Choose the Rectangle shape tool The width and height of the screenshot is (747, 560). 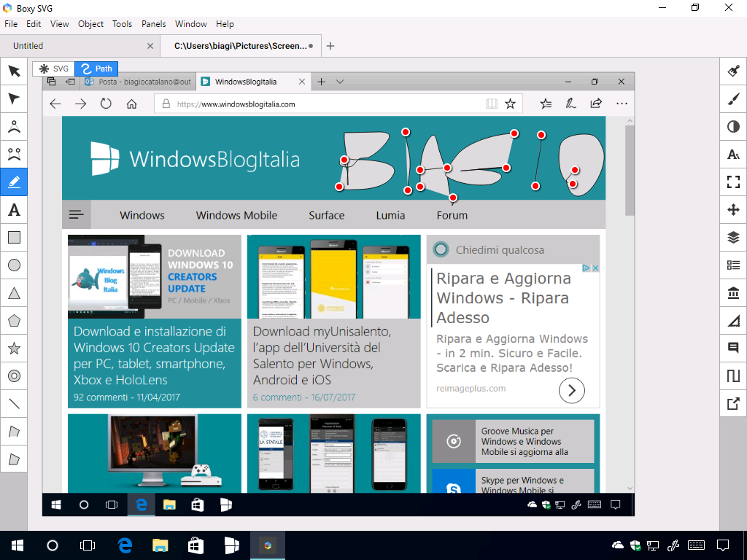point(15,237)
